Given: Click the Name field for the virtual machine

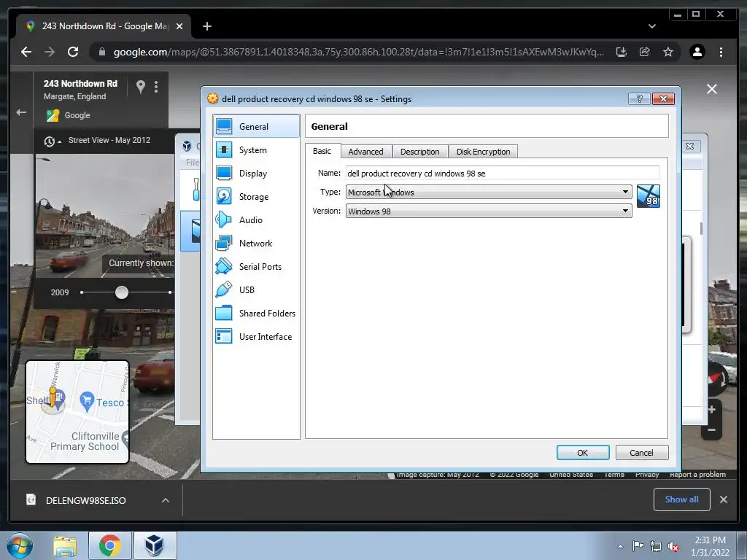Looking at the screenshot, I should pos(503,174).
